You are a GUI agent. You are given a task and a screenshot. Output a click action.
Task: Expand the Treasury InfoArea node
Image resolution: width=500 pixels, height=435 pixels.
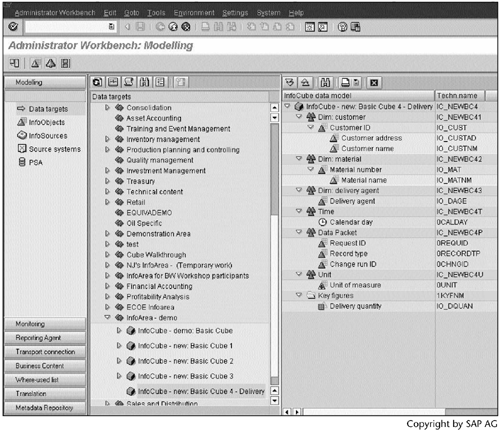pyautogui.click(x=107, y=181)
